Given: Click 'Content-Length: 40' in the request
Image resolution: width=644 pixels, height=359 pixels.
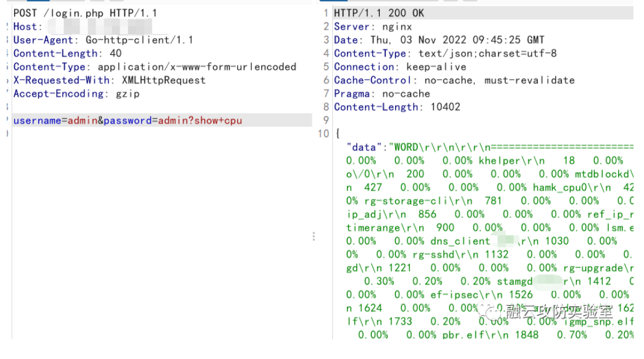Looking at the screenshot, I should click(67, 54).
